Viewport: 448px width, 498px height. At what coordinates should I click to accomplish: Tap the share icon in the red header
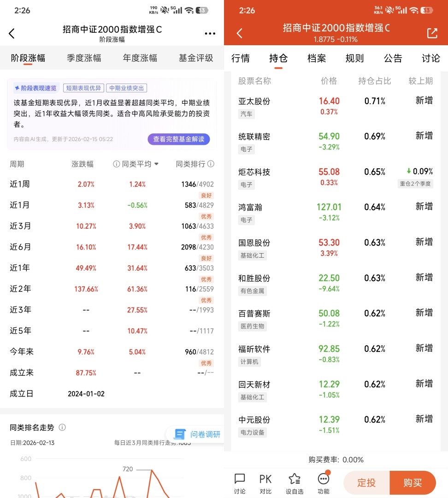coord(432,33)
